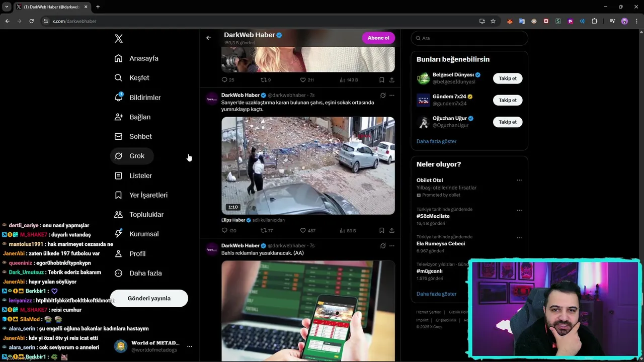The image size is (644, 362).
Task: Open Grok icon on Bahis reklamları post
Action: (x=383, y=246)
